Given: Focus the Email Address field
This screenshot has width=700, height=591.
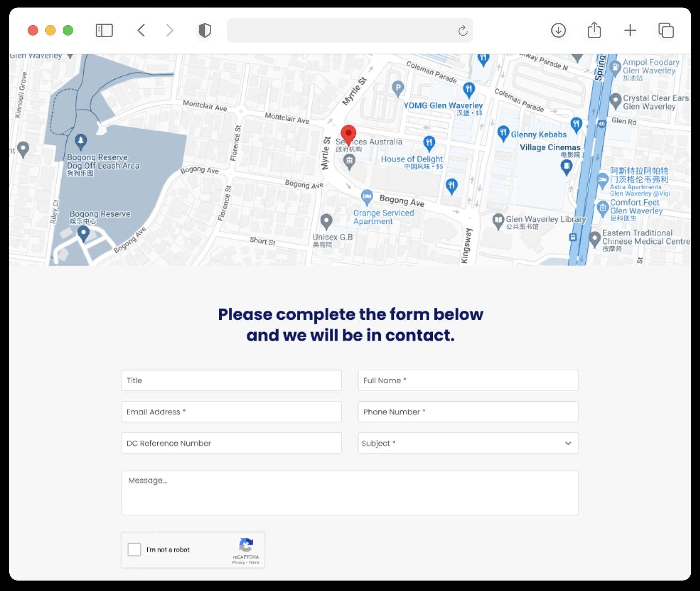Looking at the screenshot, I should tap(232, 412).
